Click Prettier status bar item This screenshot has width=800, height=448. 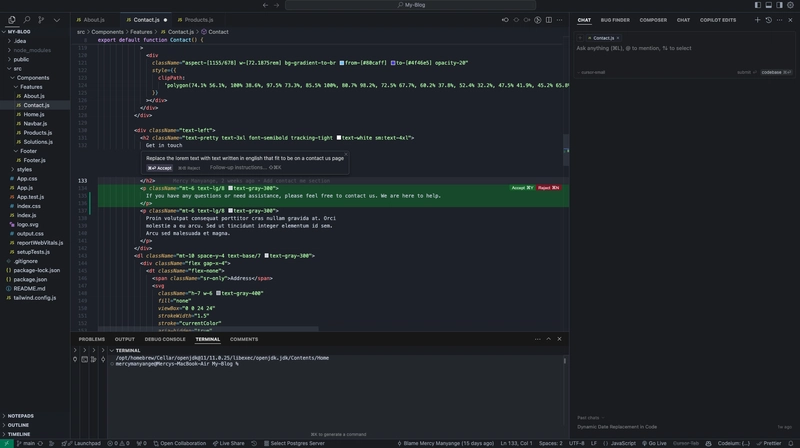(769, 443)
